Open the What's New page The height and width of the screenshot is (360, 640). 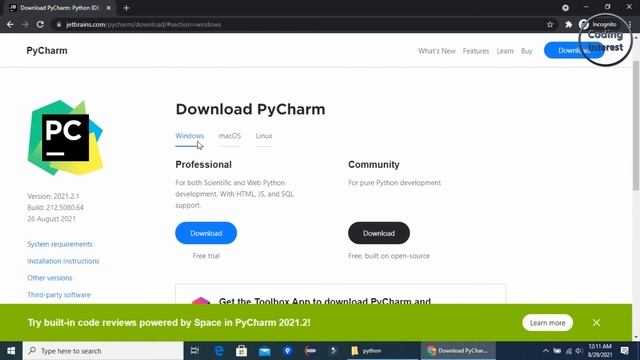point(436,51)
